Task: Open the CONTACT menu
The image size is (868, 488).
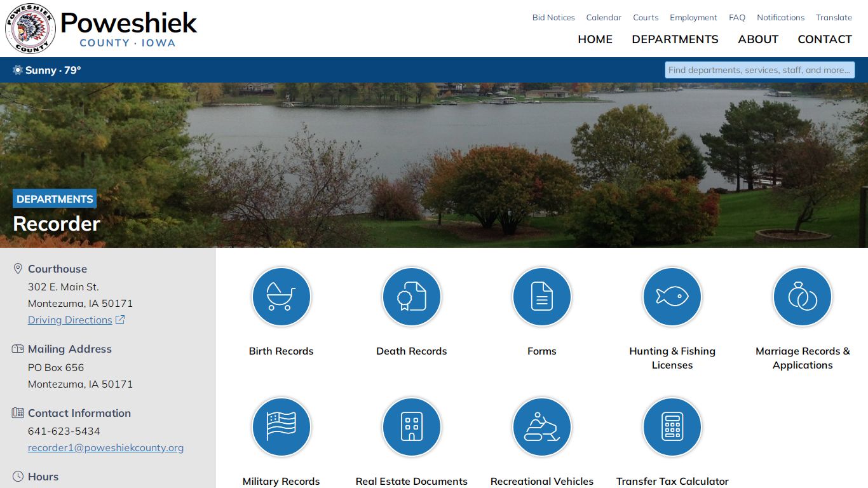Action: point(825,39)
